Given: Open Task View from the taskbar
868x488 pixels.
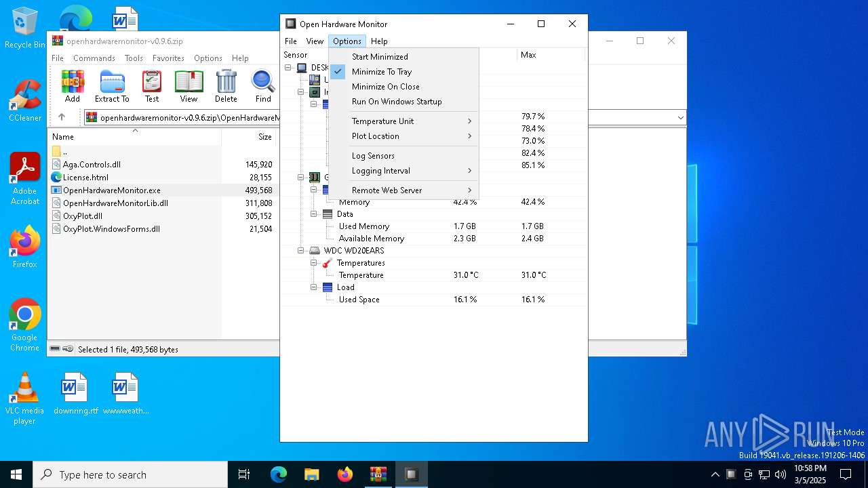Looking at the screenshot, I should [x=244, y=474].
